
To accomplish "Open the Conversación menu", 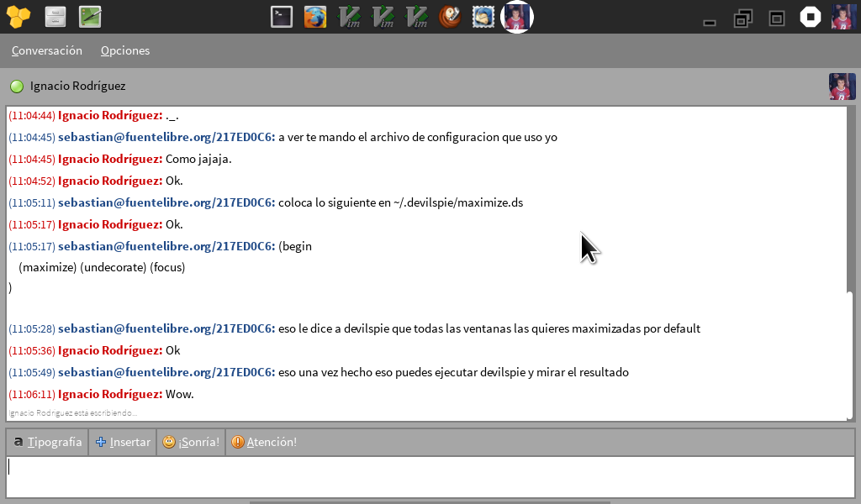I will [x=47, y=50].
